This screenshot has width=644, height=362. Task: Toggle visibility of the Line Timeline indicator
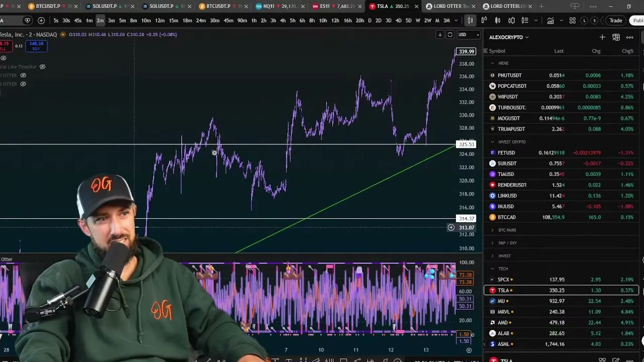click(42, 67)
